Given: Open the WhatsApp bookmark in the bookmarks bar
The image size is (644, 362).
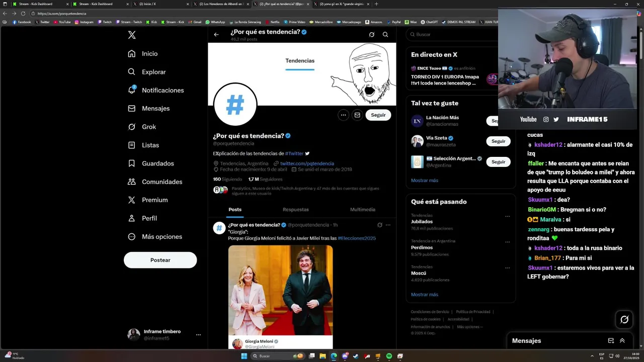Looking at the screenshot, I should pyautogui.click(x=215, y=22).
